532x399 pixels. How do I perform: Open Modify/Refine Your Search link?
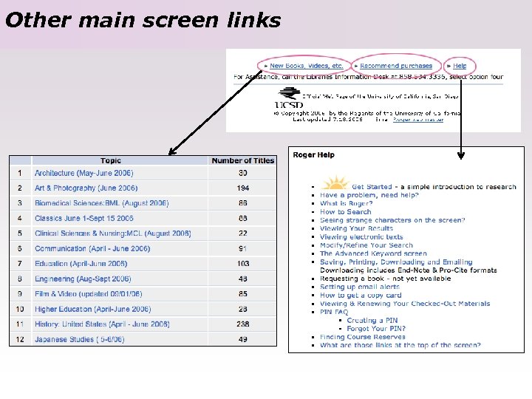[x=366, y=245]
